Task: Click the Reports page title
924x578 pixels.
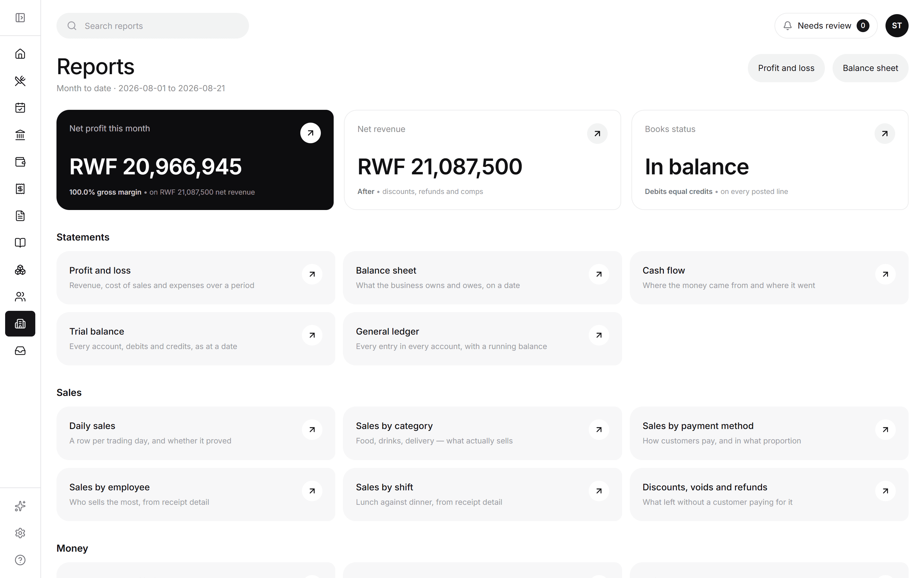Action: click(96, 66)
